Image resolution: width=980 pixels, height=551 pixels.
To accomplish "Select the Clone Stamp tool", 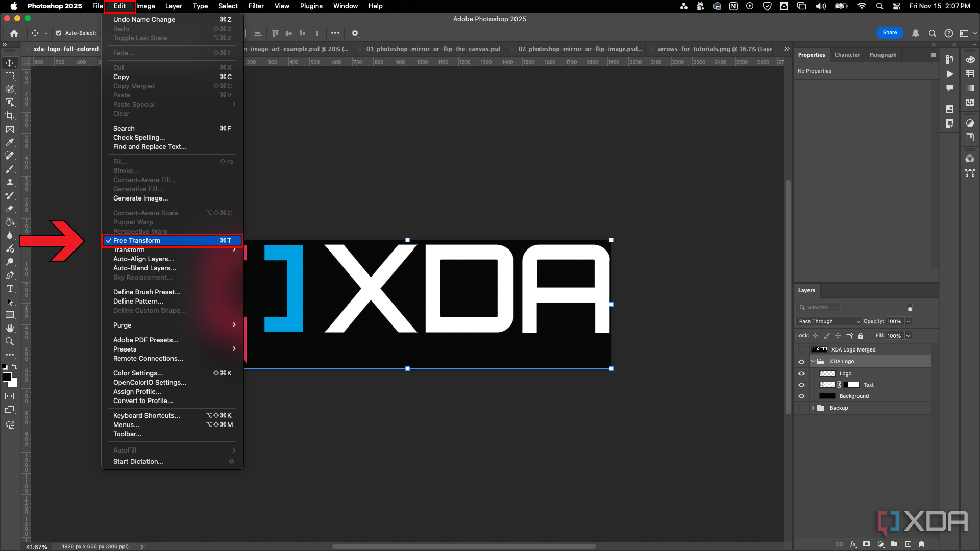I will [x=10, y=182].
